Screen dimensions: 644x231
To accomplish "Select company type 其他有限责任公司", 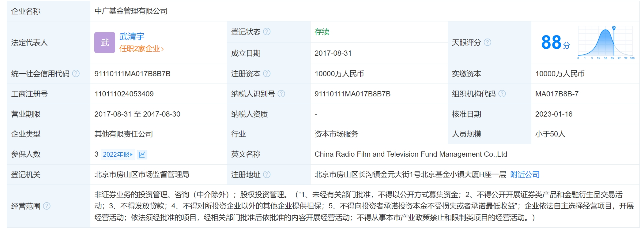I will 124,134.
